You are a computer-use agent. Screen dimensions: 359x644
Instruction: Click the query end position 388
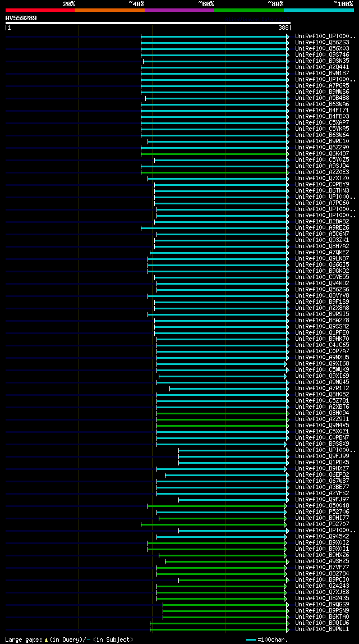click(x=284, y=28)
